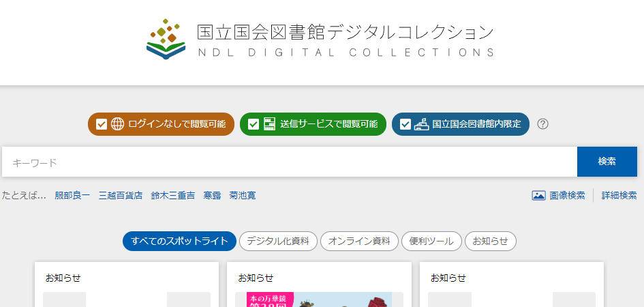Click the 三越百貨店 suggestion link
This screenshot has width=644, height=307.
pyautogui.click(x=121, y=195)
